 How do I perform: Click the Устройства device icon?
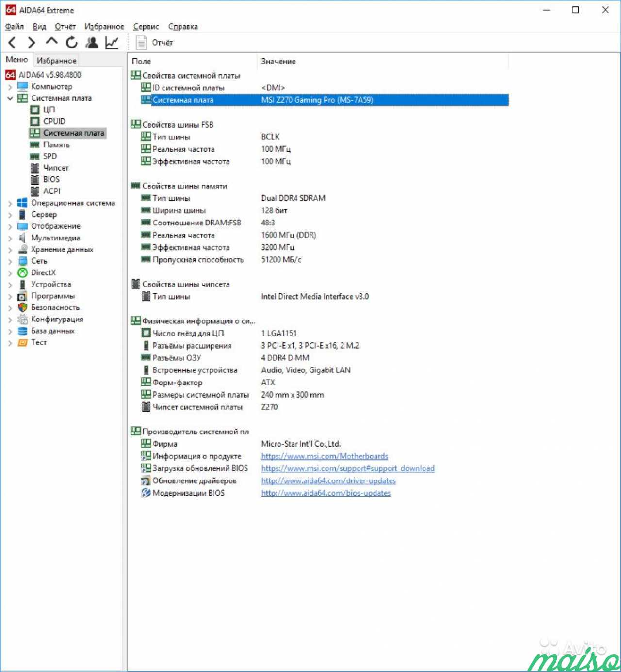23,284
